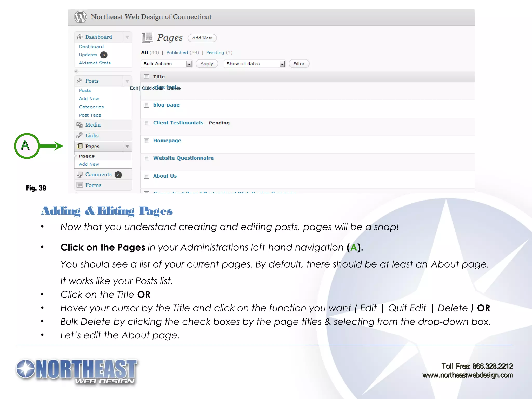Open Categories under Posts
The width and height of the screenshot is (532, 399).
[91, 107]
